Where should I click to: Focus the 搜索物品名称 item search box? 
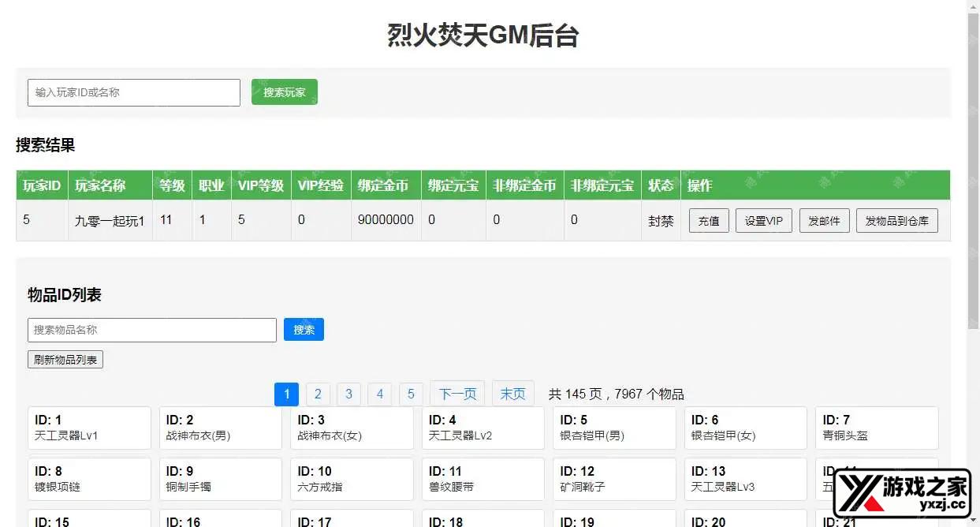tap(151, 330)
